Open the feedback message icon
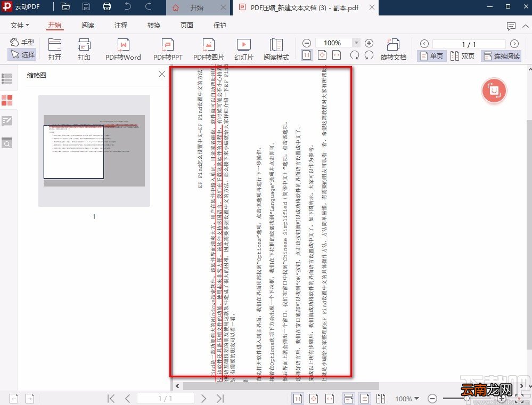Viewport: 532px width, 405px height. pos(511,26)
